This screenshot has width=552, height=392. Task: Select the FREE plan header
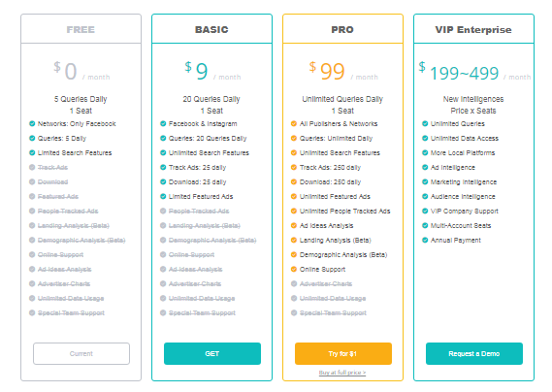tap(81, 29)
